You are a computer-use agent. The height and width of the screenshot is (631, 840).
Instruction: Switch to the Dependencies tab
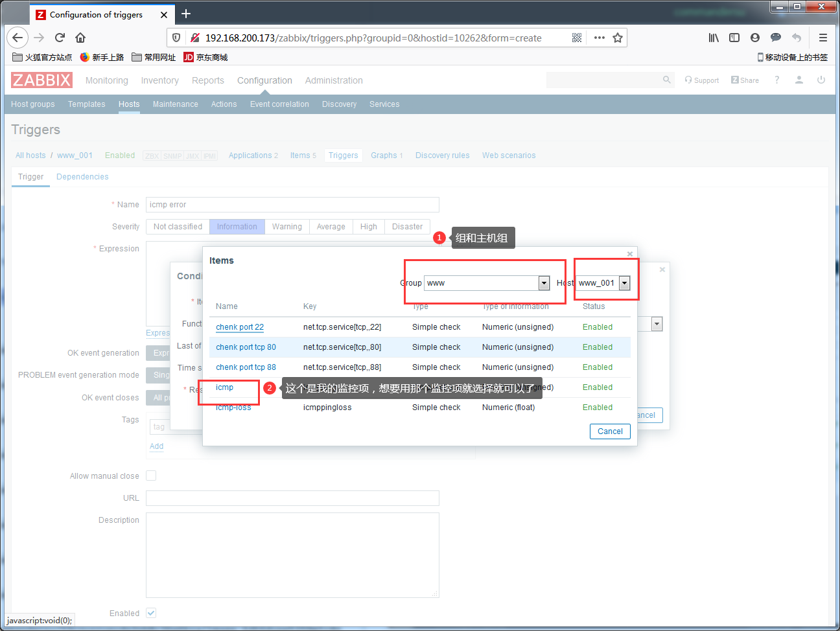[82, 177]
